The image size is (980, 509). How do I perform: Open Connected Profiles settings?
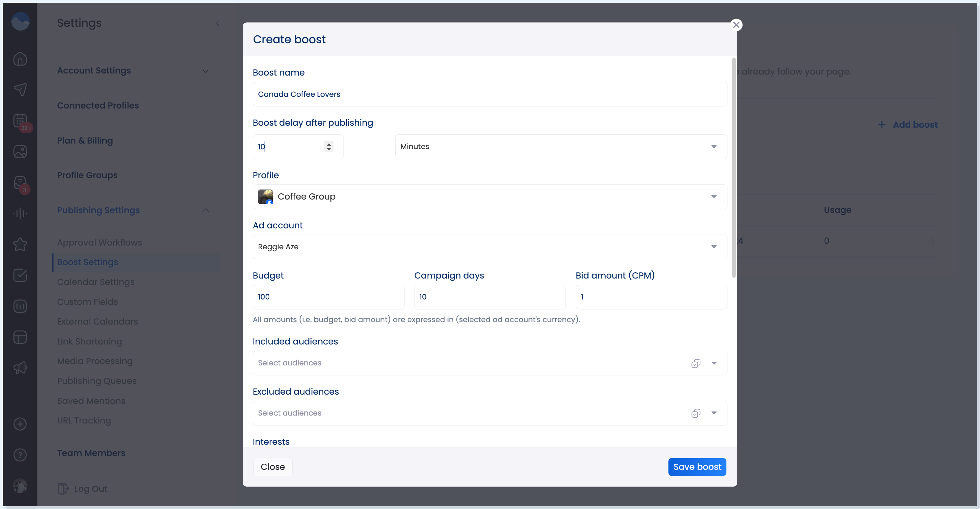click(98, 105)
